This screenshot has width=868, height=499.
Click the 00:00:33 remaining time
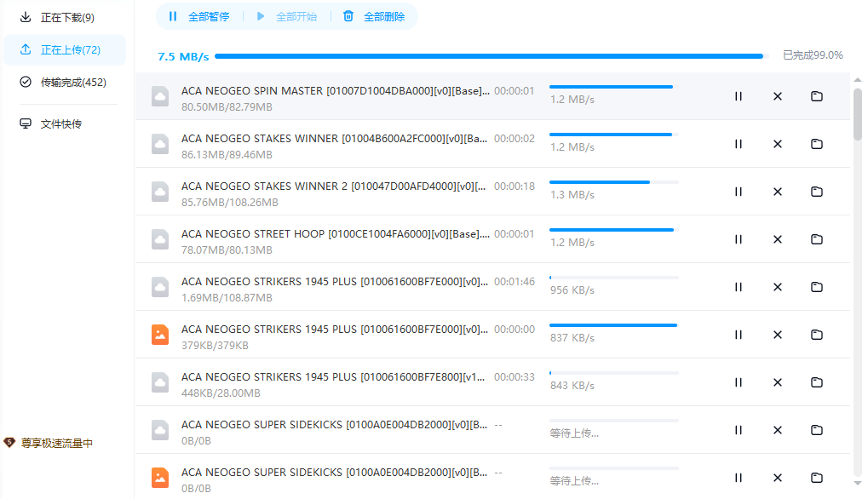click(514, 376)
